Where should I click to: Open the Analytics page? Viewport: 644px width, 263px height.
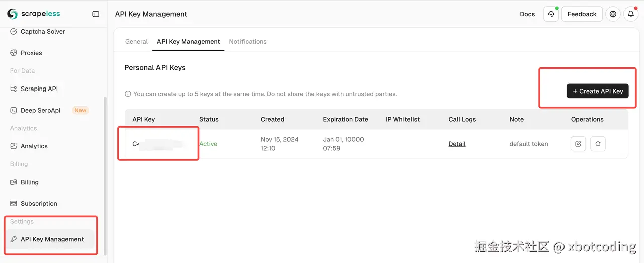(x=34, y=146)
